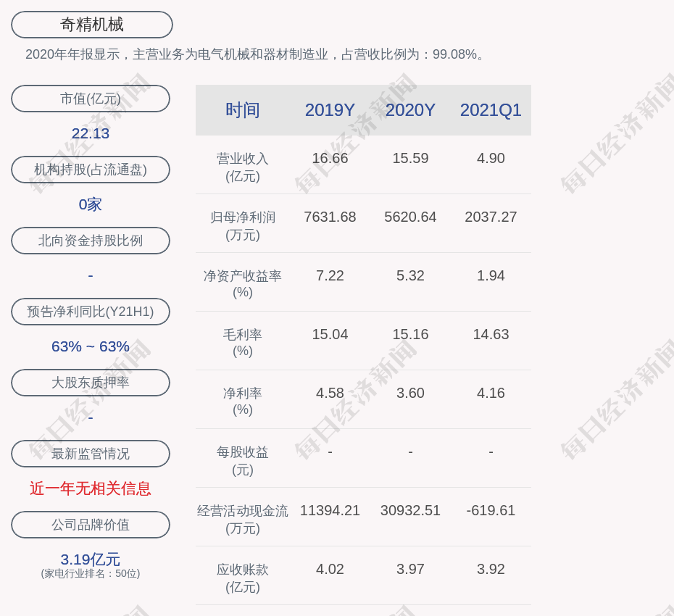Select ROE value 7.22

pos(330,275)
